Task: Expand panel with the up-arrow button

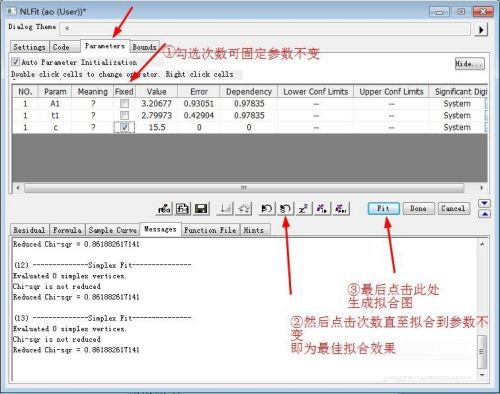Action: point(484,214)
